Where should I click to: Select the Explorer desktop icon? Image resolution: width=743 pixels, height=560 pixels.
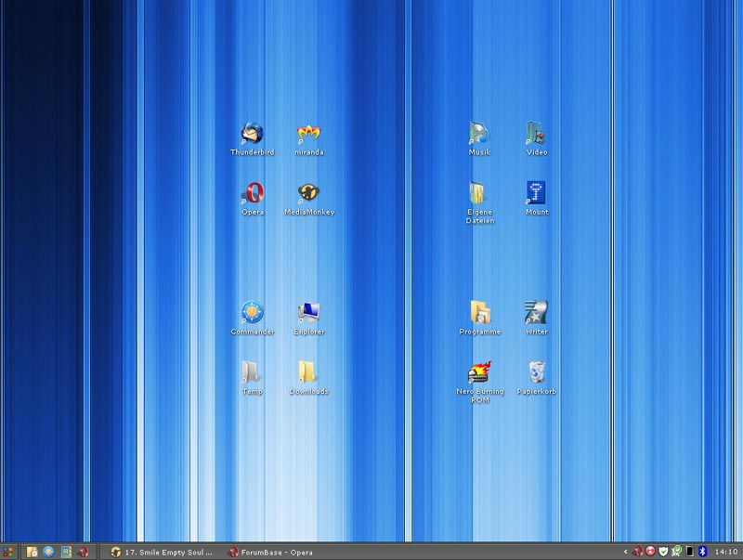click(x=309, y=318)
